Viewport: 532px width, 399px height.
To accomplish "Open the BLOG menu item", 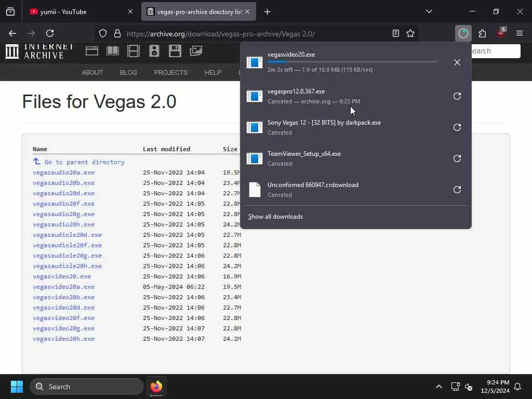I will [128, 73].
